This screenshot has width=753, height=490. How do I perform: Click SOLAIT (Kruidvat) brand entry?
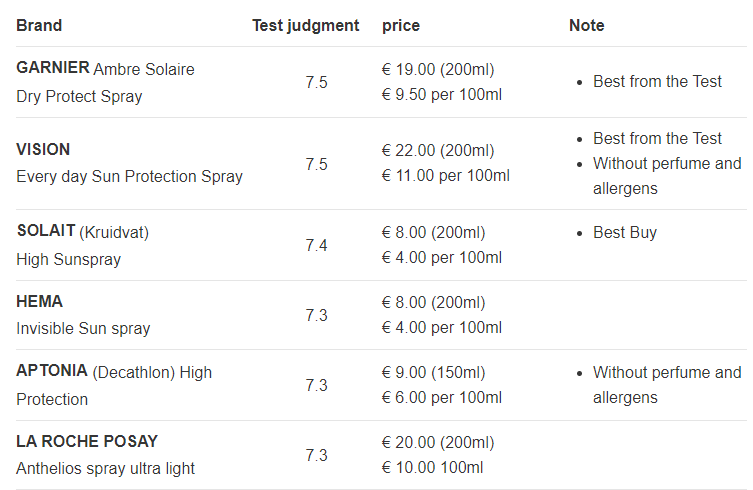point(83,232)
